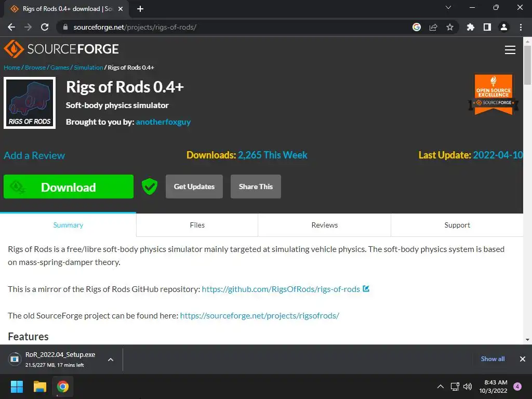This screenshot has width=532, height=399.
Task: Show hidden system tray icons
Action: (x=441, y=386)
